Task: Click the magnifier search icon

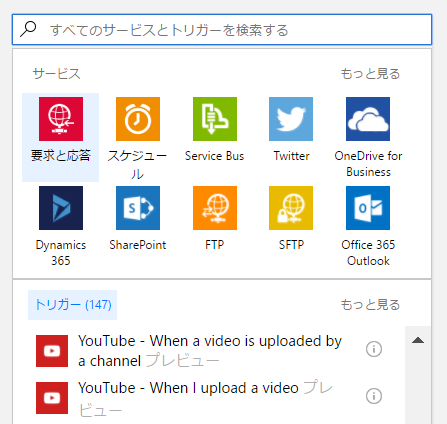Action: pyautogui.click(x=28, y=29)
